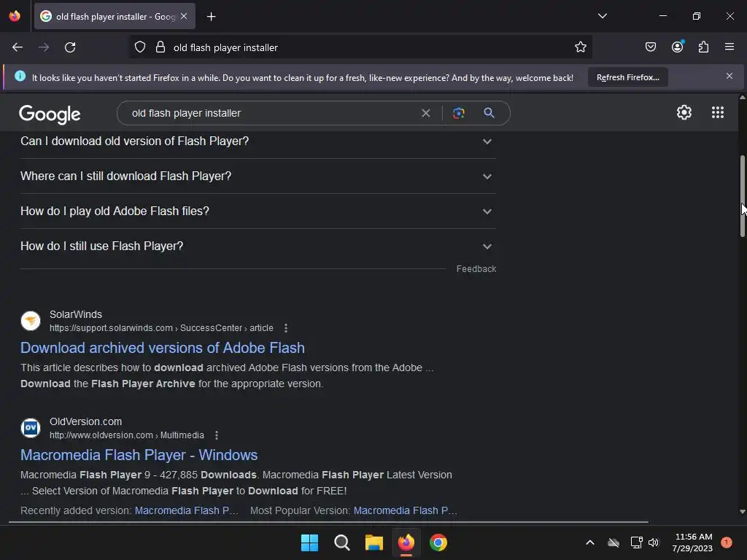Viewport: 747px width, 560px height.
Task: Open a new browser tab
Action: pyautogui.click(x=211, y=17)
